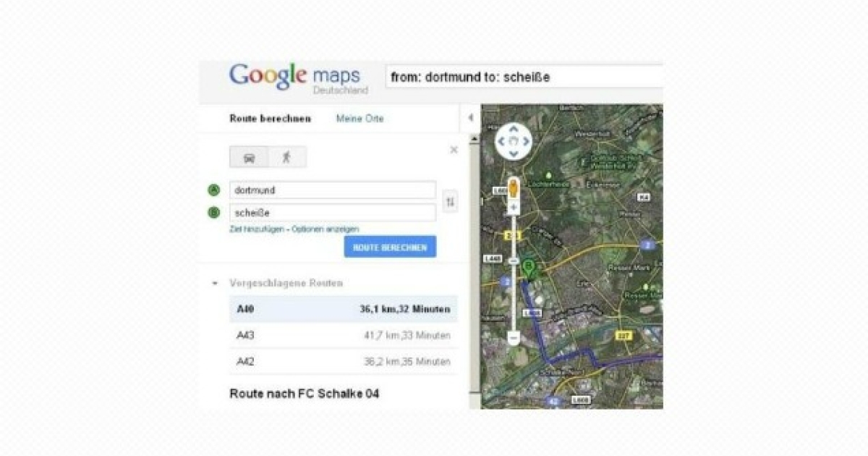Select the A40 suggested route
The width and height of the screenshot is (868, 456).
(x=343, y=309)
